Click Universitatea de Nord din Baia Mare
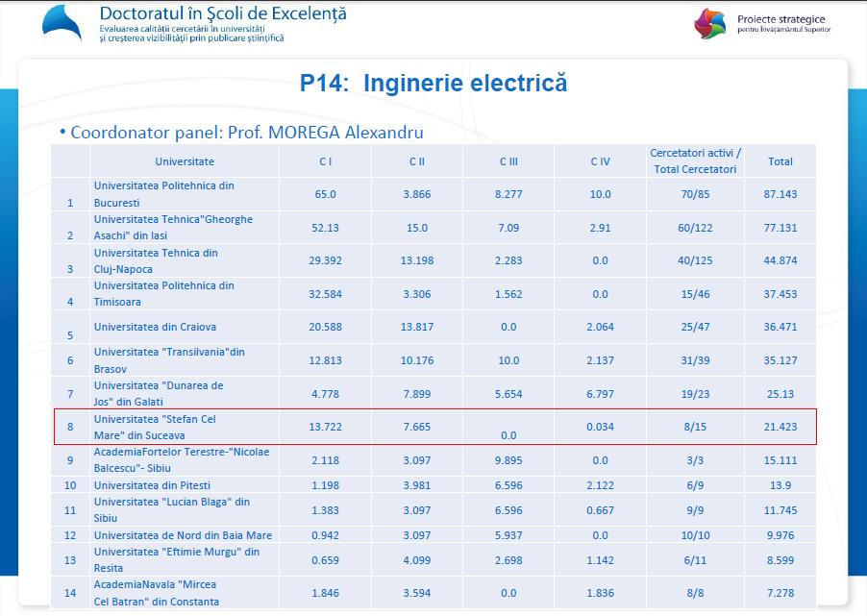The height and width of the screenshot is (616, 867). click(x=183, y=535)
